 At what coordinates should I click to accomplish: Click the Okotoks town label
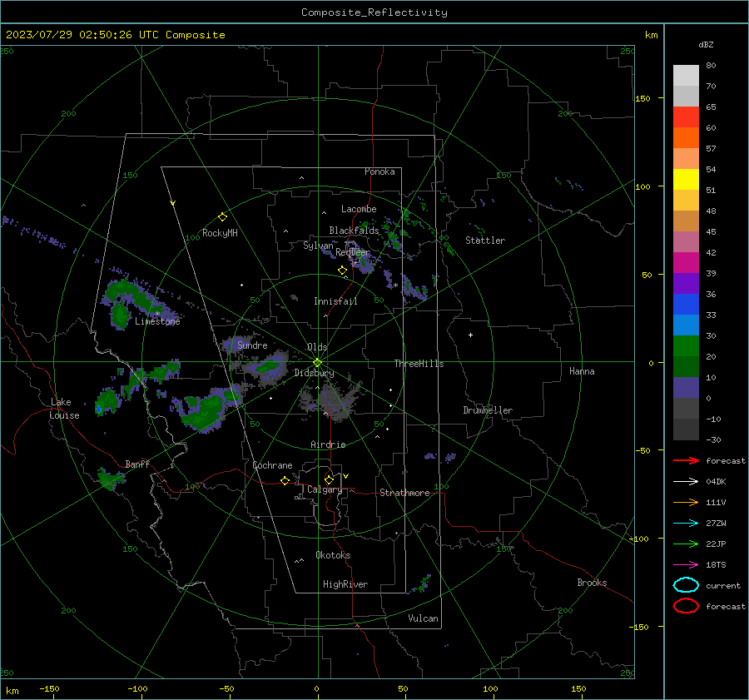click(x=333, y=555)
